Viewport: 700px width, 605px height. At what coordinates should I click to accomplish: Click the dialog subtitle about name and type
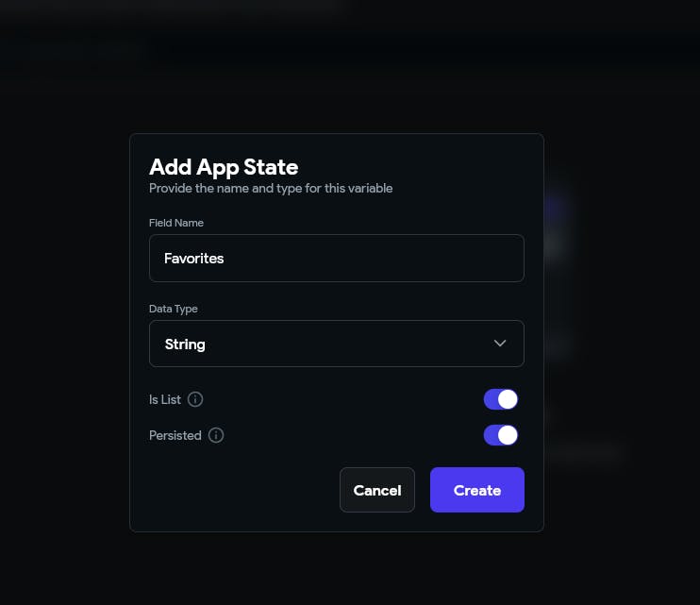click(x=271, y=188)
